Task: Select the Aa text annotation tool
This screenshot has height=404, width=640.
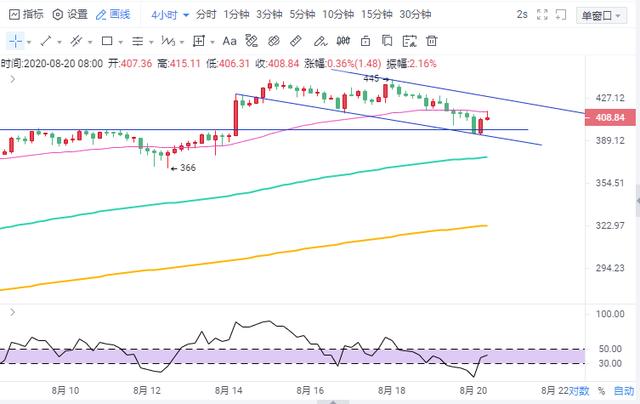Action: pos(229,41)
